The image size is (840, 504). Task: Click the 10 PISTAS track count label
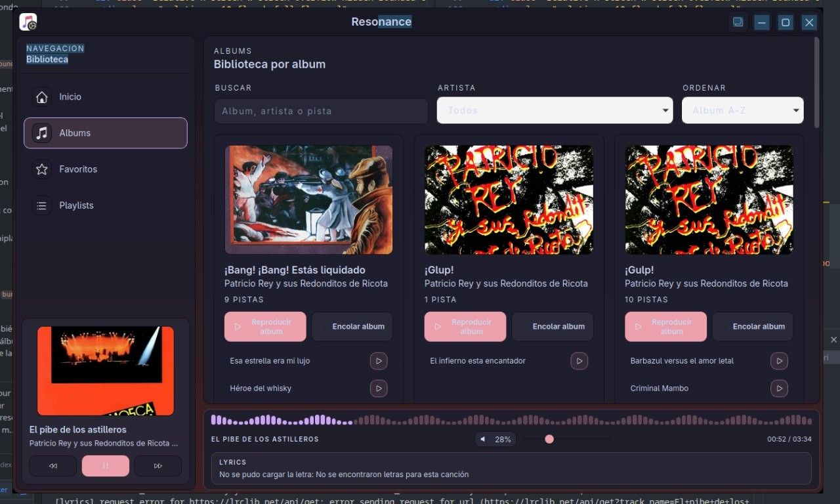coord(646,299)
